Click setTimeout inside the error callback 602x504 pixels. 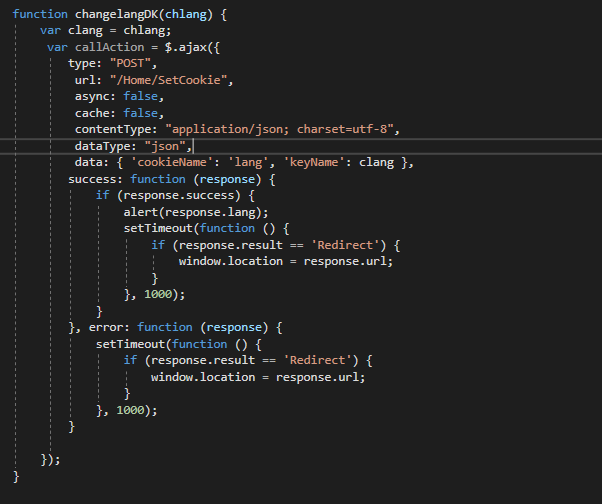pyautogui.click(x=131, y=344)
